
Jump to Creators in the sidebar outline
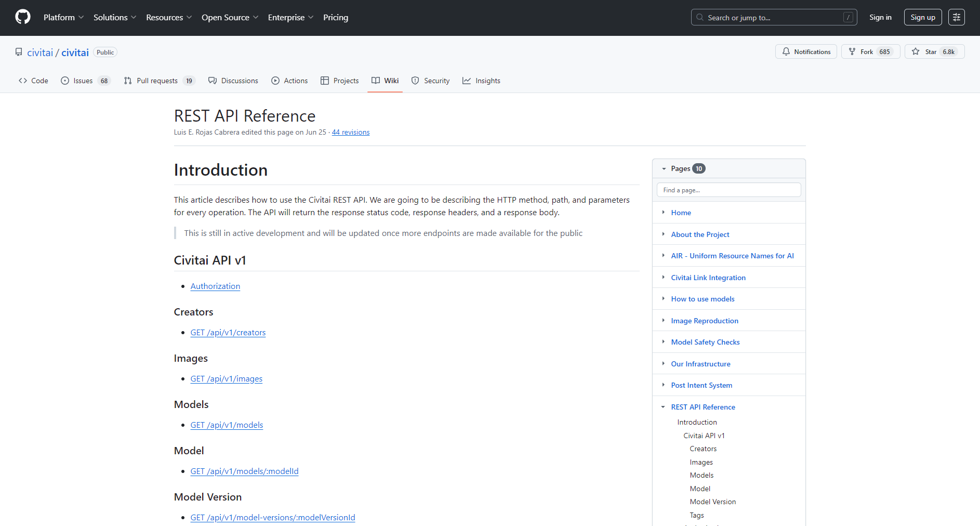pos(703,449)
